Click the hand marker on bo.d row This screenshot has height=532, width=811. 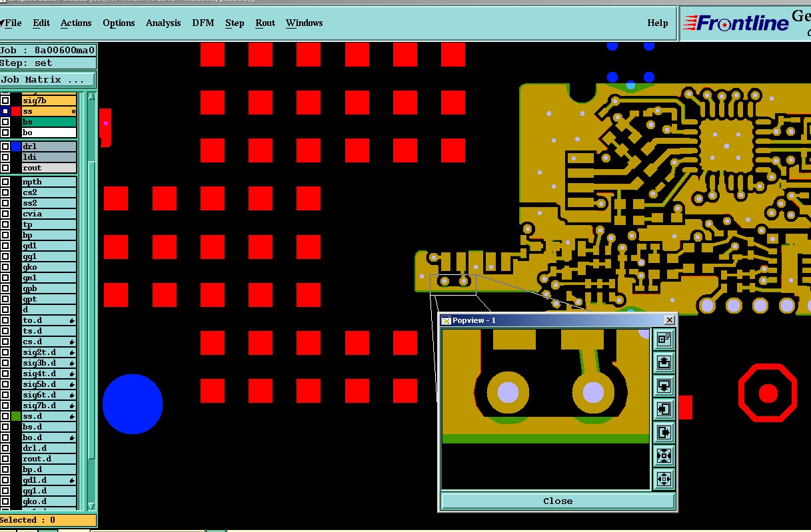pos(71,437)
